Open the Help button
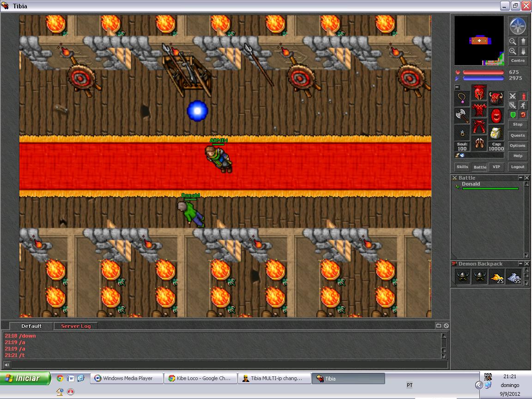 click(518, 156)
